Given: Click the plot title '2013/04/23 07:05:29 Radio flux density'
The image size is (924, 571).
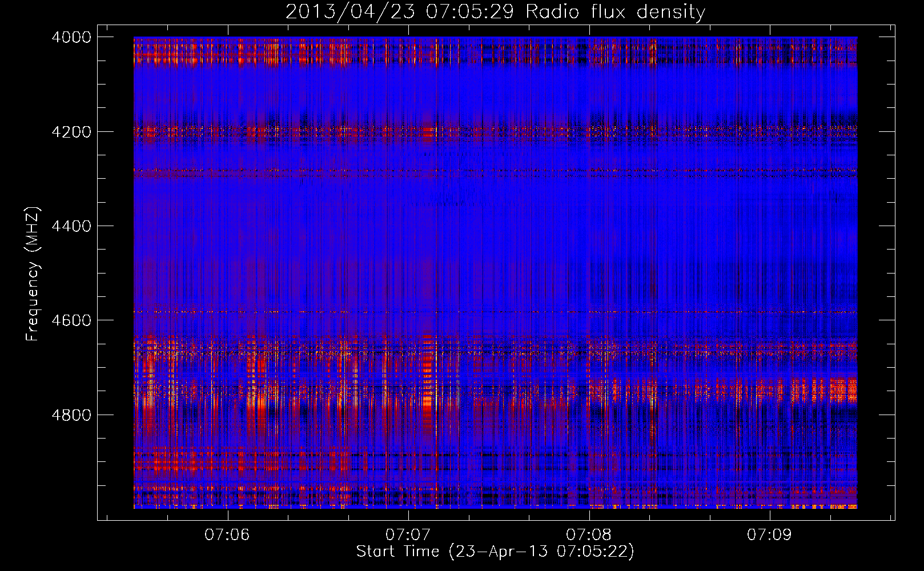Looking at the screenshot, I should pos(495,12).
